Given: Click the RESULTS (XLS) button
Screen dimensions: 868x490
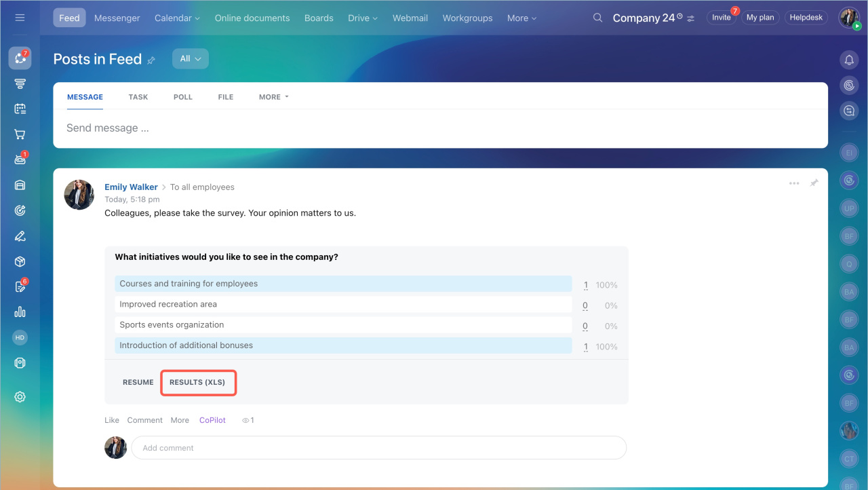Looking at the screenshot, I should tap(197, 383).
